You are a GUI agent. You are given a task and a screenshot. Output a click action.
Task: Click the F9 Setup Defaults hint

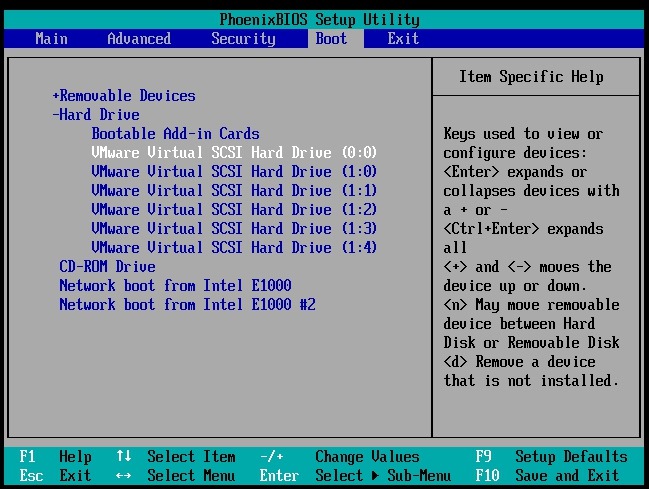pyautogui.click(x=552, y=457)
